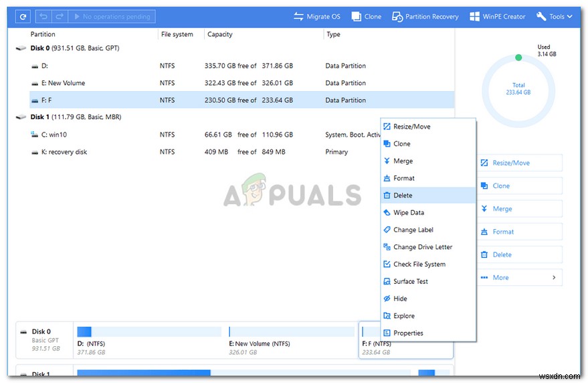
Task: Expand the Tools dropdown menu
Action: point(555,17)
